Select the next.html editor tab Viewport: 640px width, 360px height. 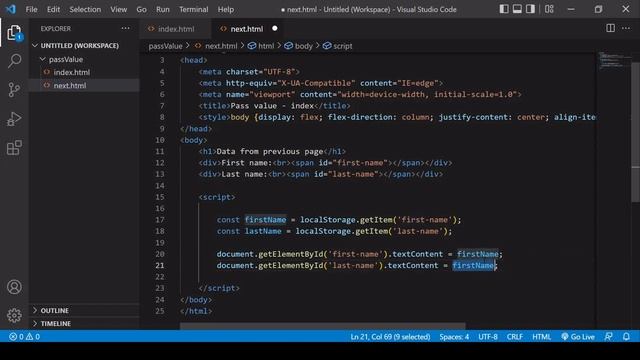247,29
